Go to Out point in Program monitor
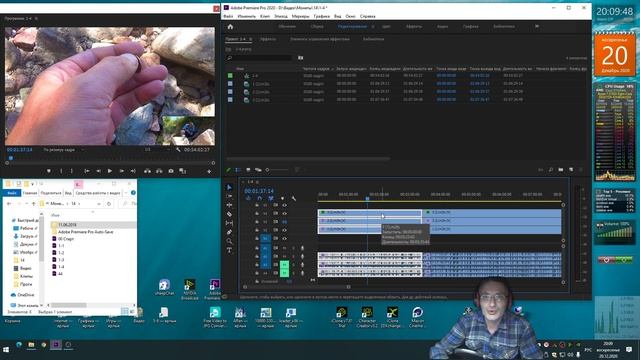Image resolution: width=640 pixels, height=360 pixels. 133,171
